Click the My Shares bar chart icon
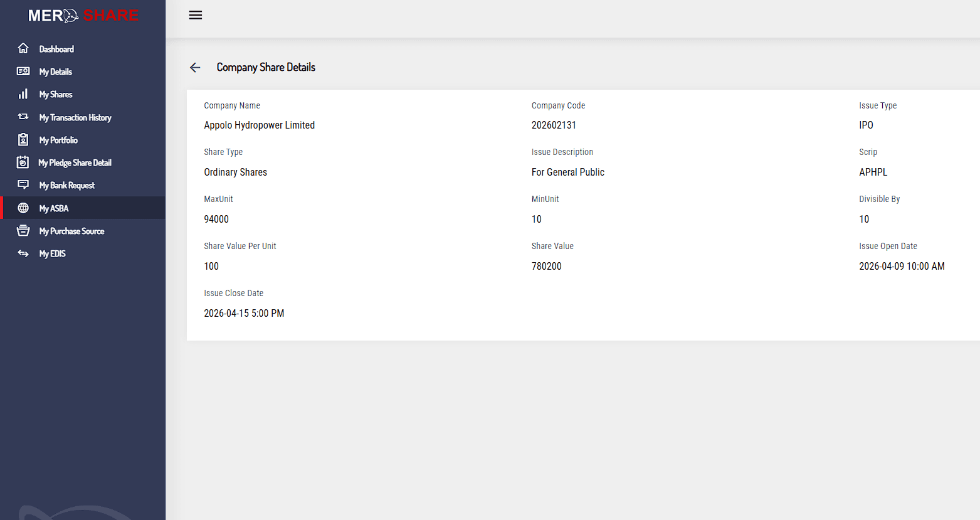980x520 pixels. (23, 94)
